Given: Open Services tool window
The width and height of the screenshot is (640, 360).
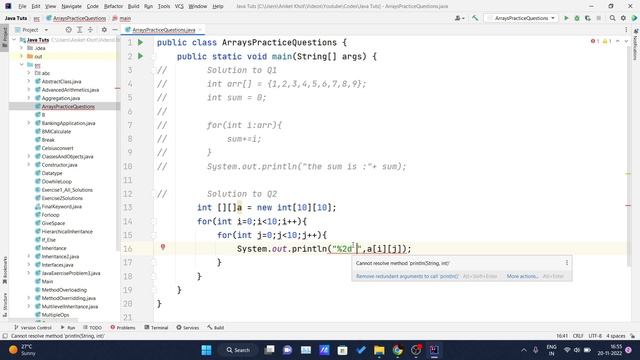Looking at the screenshot, I should 188,327.
